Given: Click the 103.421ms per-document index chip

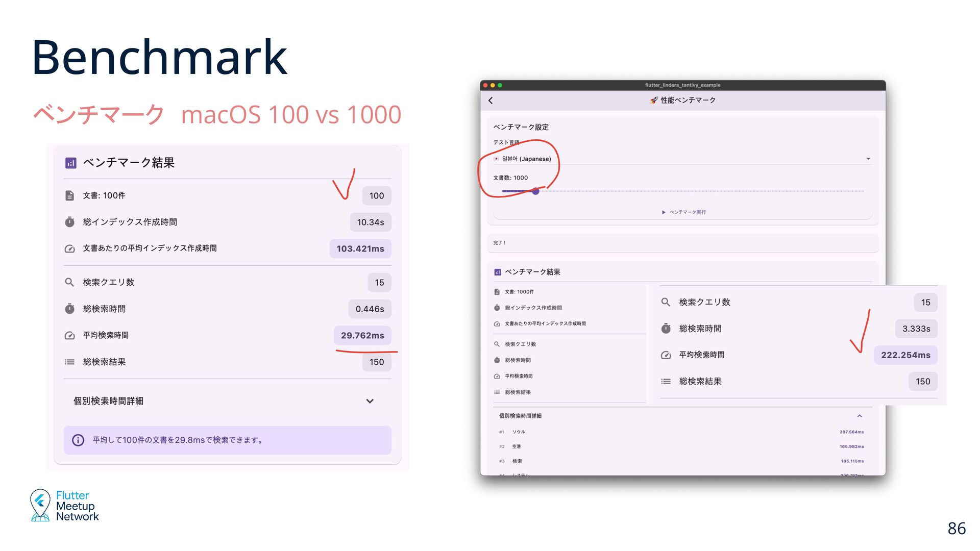Looking at the screenshot, I should pos(360,249).
